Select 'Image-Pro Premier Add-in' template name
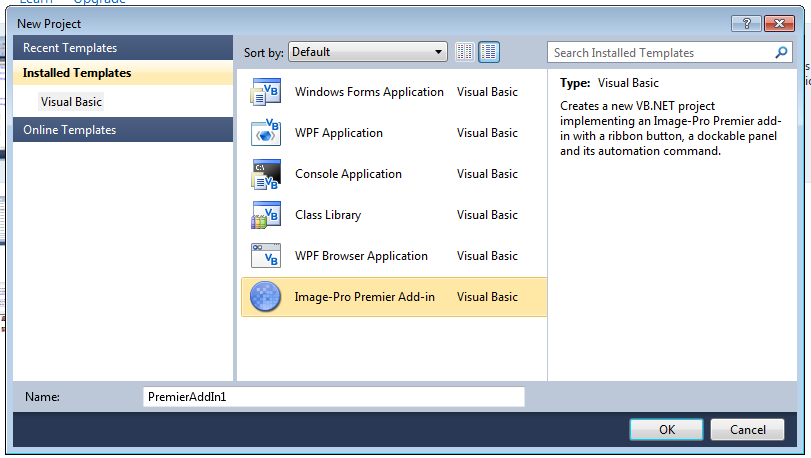 [365, 297]
